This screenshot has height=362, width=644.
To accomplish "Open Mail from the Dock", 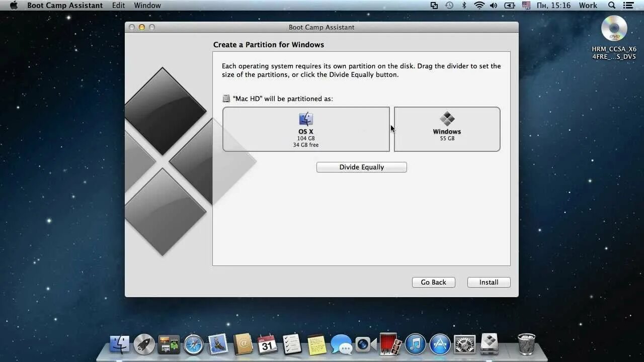I will 218,344.
